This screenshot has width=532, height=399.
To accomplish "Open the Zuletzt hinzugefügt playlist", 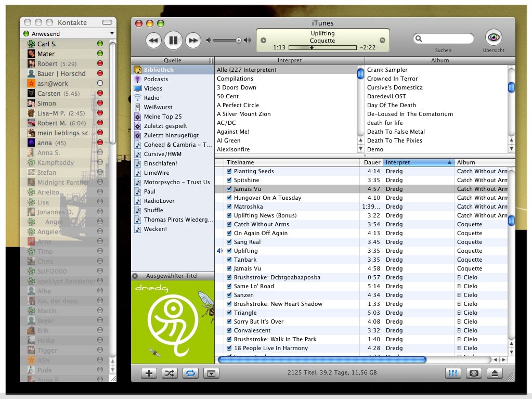I will click(173, 135).
